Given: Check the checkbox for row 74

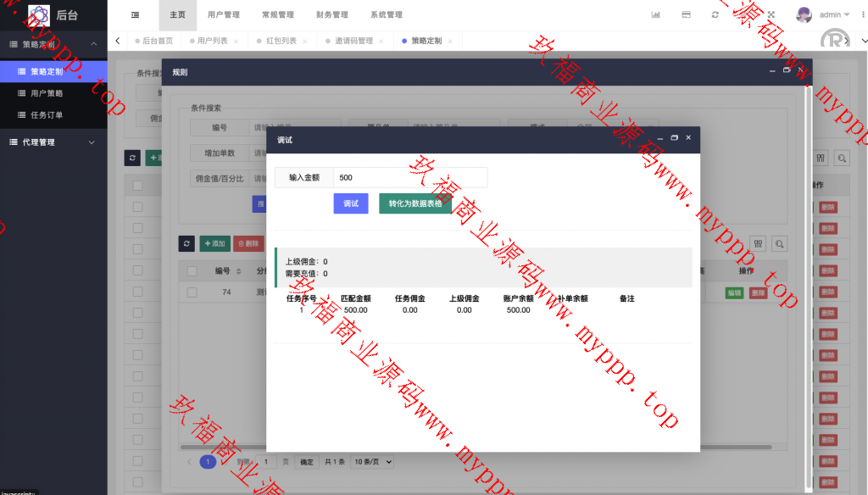Looking at the screenshot, I should [x=192, y=292].
